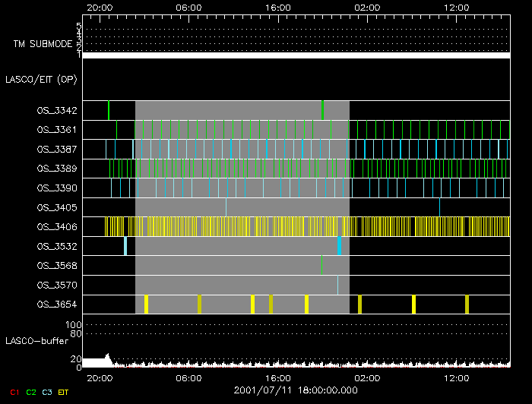Click the white TM SUBMODE level bar
Screen dimensions: 532x404
click(296, 55)
